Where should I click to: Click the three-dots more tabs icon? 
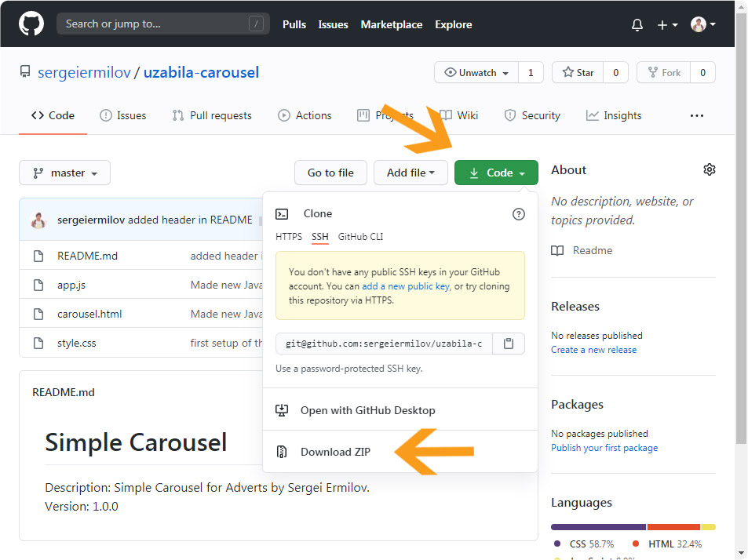pyautogui.click(x=696, y=115)
